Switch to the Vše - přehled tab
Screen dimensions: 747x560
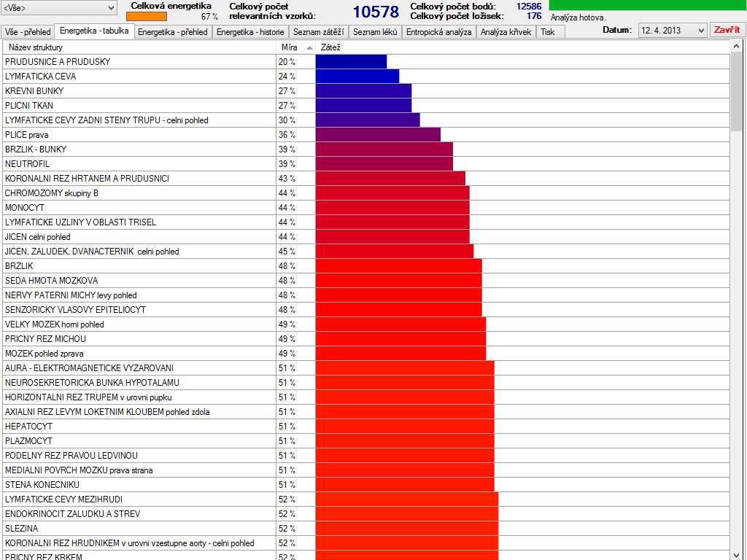(x=28, y=32)
